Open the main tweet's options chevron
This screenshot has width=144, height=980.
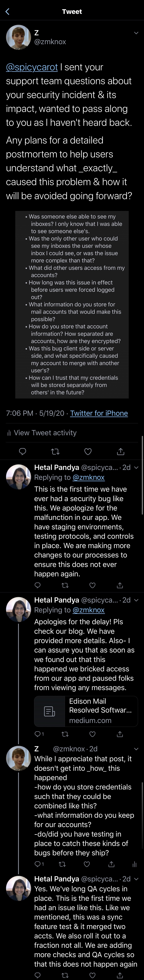tap(136, 33)
